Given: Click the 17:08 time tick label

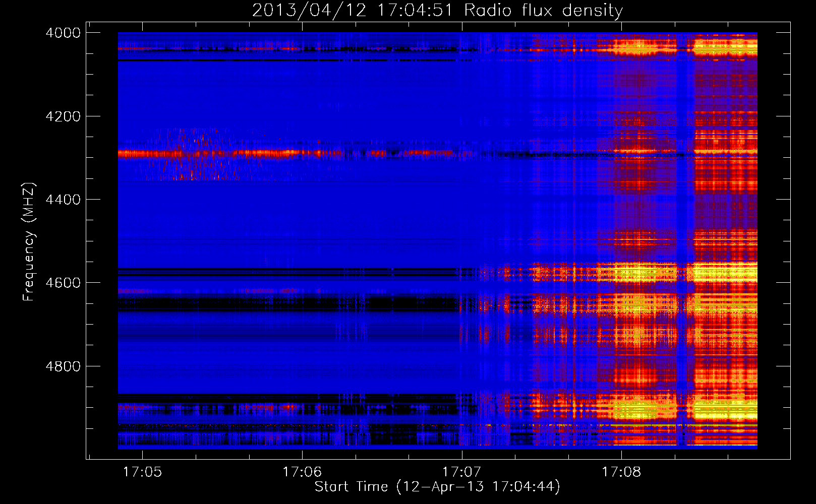Looking at the screenshot, I should (x=621, y=472).
